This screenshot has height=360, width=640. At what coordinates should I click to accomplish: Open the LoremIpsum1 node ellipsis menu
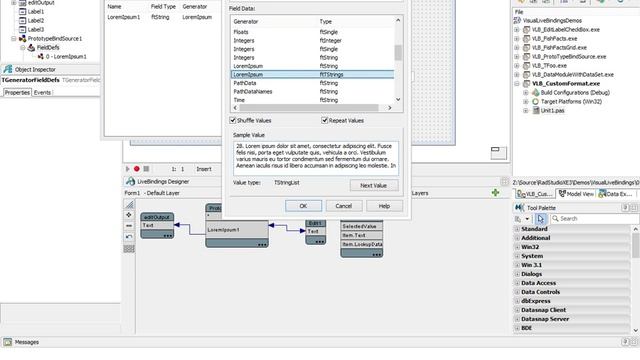click(x=262, y=244)
